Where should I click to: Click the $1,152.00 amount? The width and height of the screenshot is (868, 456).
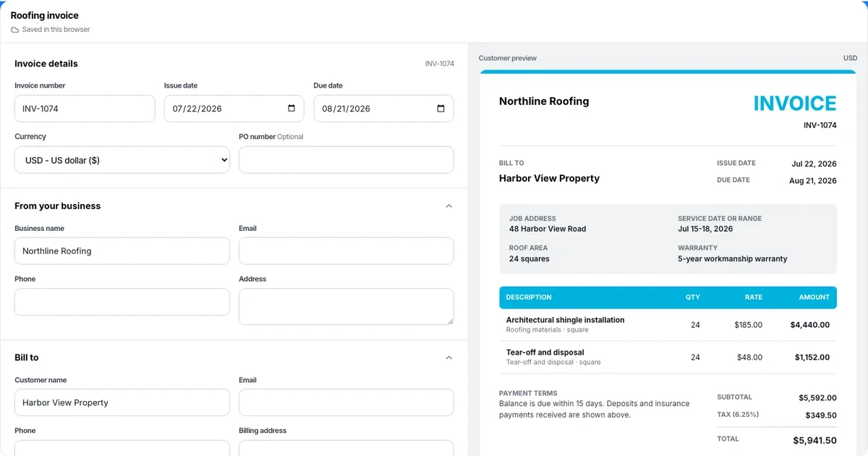click(x=812, y=358)
